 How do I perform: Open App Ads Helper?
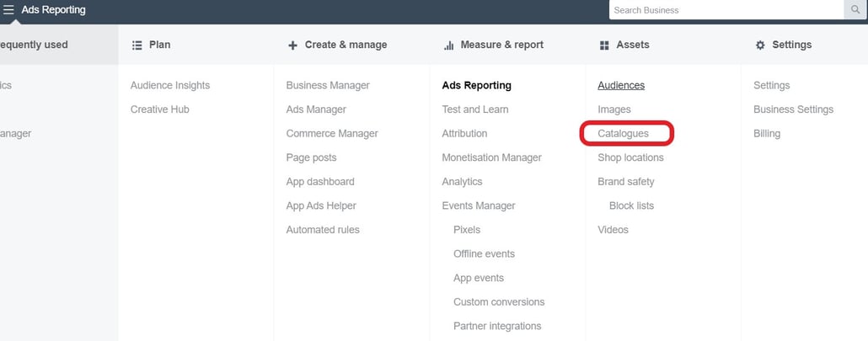tap(321, 205)
